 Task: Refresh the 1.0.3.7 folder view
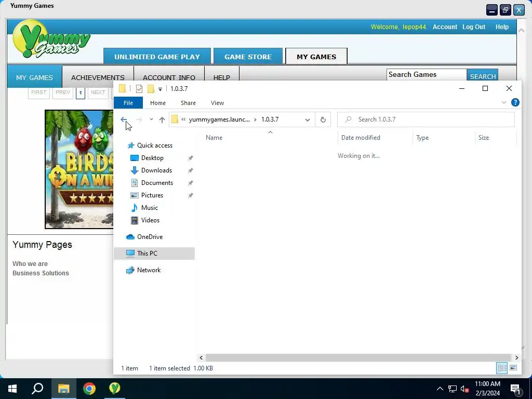coord(323,119)
